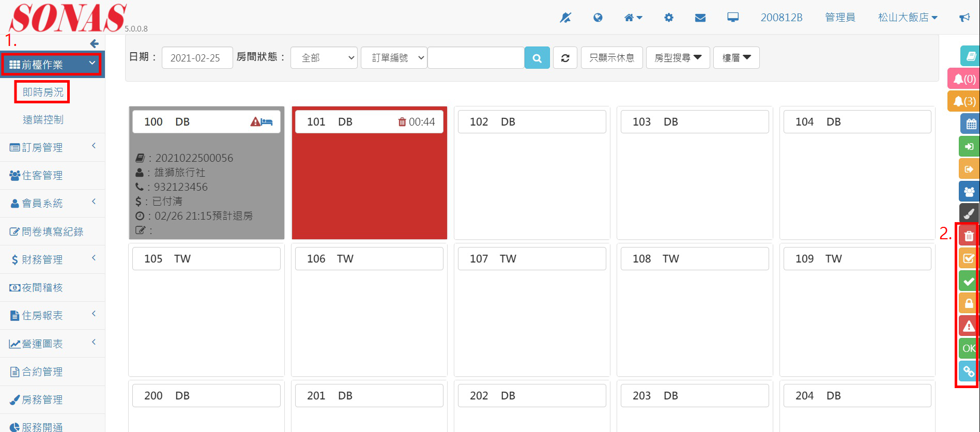Click the globe icon in top bar
Screen dimensions: 980x432
click(598, 18)
